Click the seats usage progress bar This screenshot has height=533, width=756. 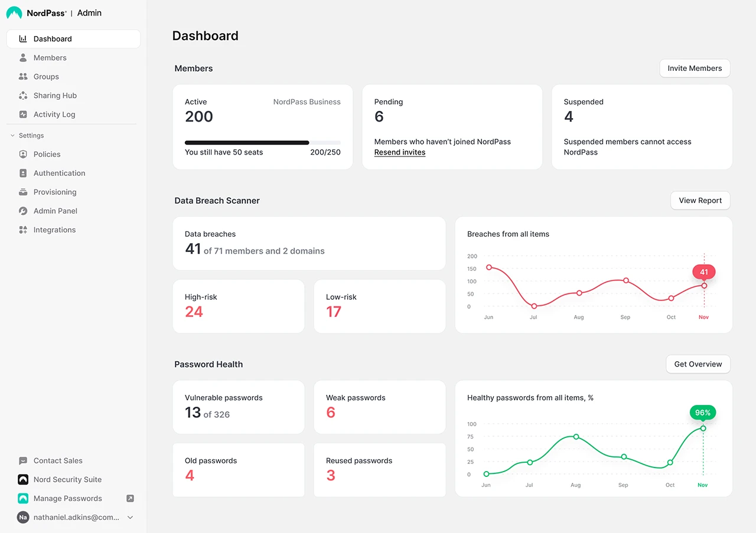tap(262, 142)
